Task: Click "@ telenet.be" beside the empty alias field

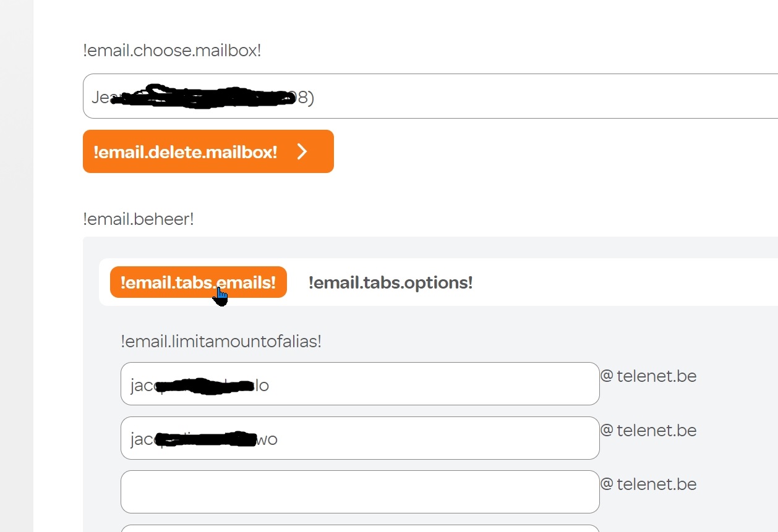Action: point(649,484)
